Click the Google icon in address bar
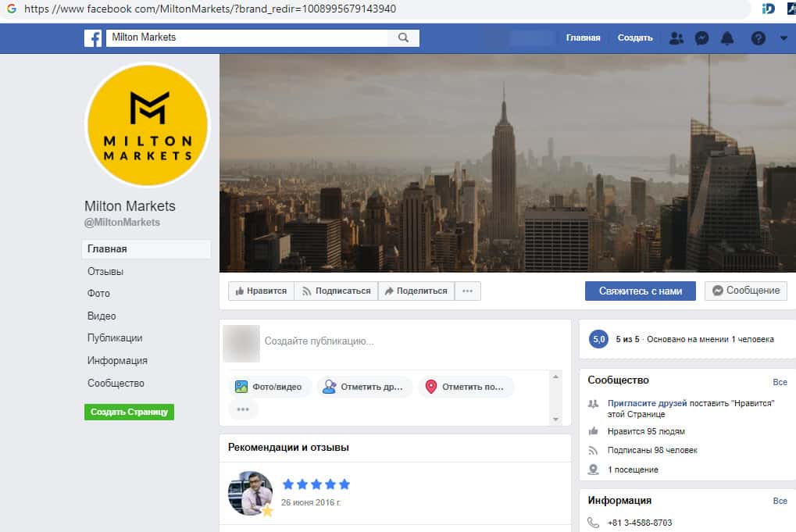The height and width of the screenshot is (532, 796). (x=11, y=9)
